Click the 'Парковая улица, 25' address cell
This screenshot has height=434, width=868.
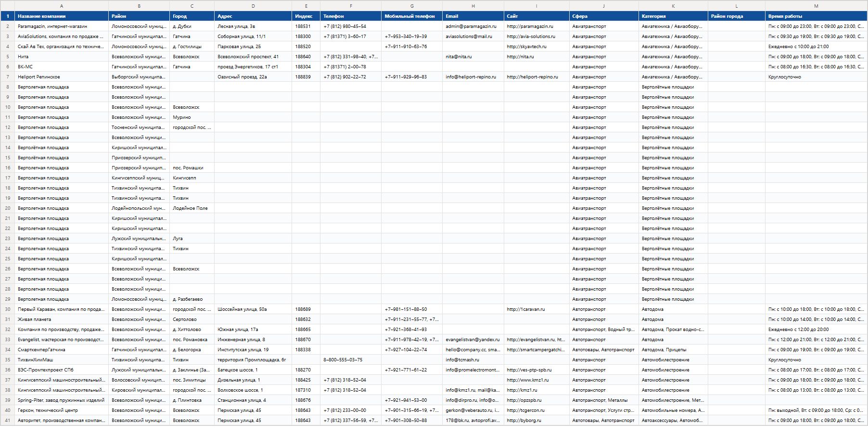tap(253, 47)
